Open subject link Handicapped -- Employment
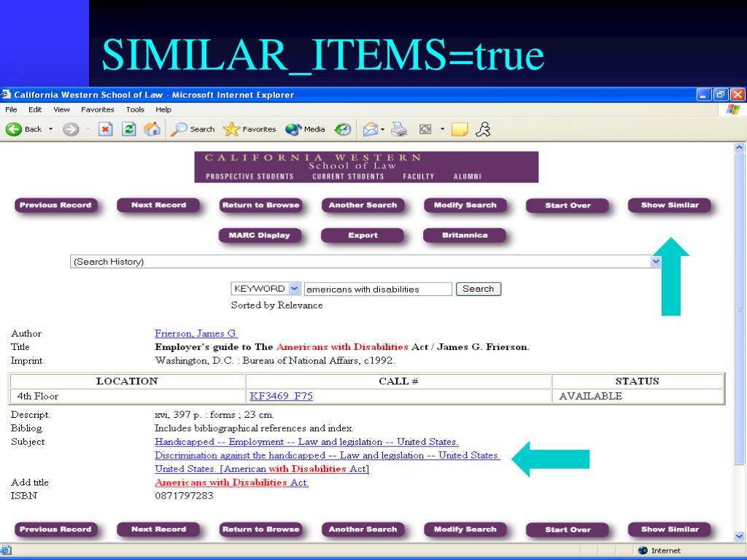Image resolution: width=747 pixels, height=560 pixels. click(x=306, y=442)
